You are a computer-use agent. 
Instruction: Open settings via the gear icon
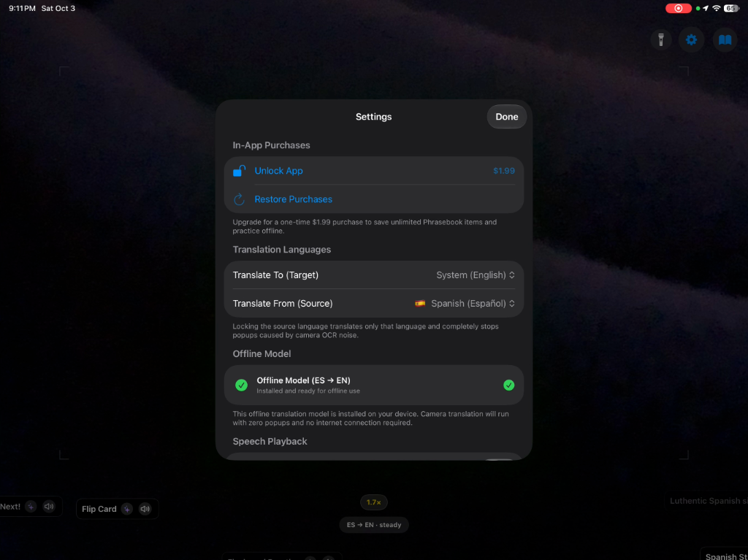691,39
